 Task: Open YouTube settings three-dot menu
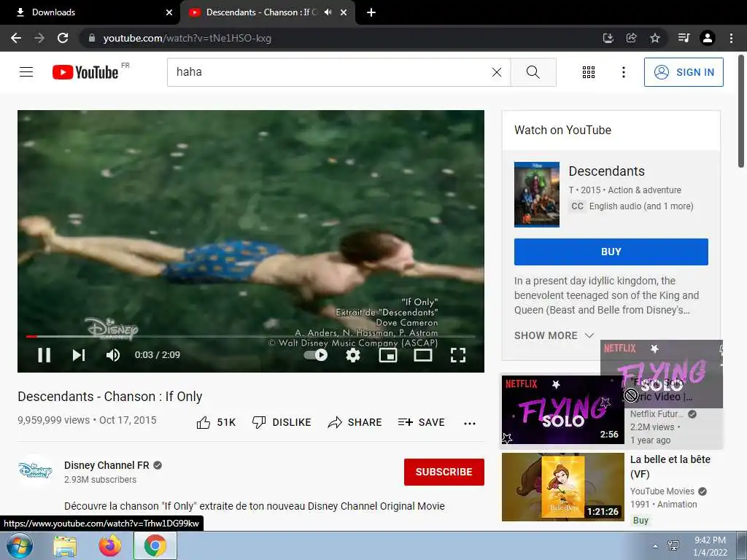pos(623,72)
